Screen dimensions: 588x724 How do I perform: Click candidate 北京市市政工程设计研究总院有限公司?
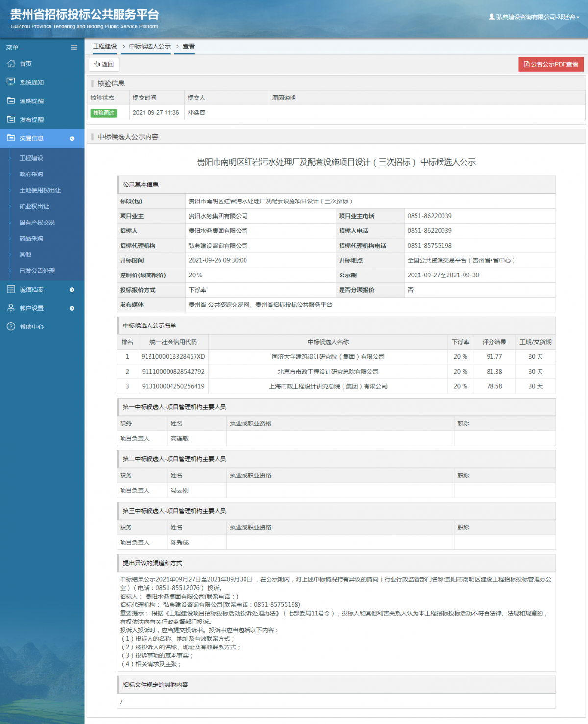328,372
